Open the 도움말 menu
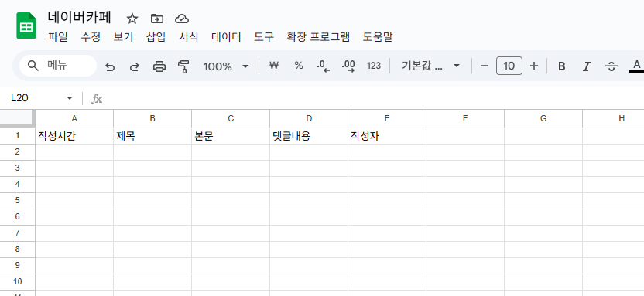Viewport: 644px width, 296px height. pyautogui.click(x=378, y=37)
